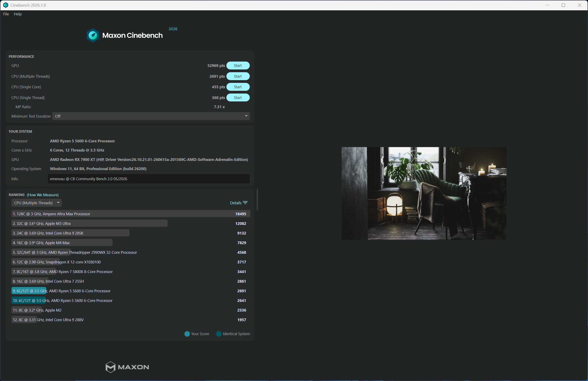The image size is (588, 381).
Task: Click the ranking panel vertical scrollbar
Action: tap(257, 200)
